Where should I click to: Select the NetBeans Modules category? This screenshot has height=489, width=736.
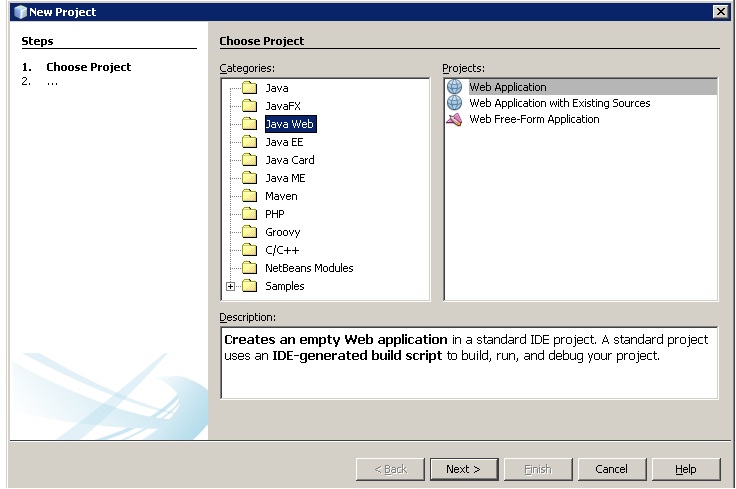pos(309,268)
